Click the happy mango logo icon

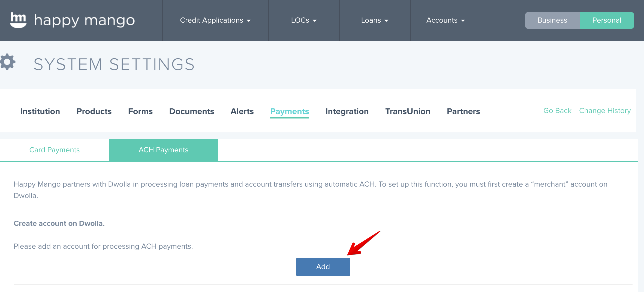pos(18,20)
